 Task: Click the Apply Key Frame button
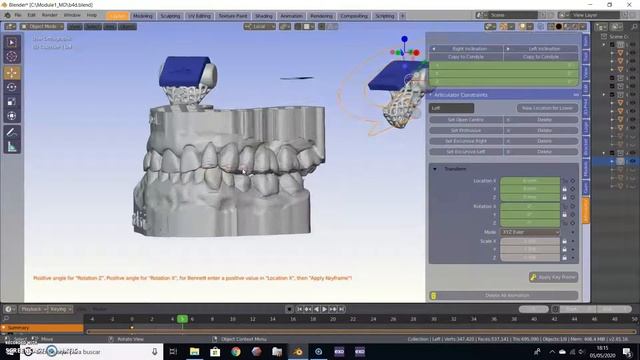point(553,277)
